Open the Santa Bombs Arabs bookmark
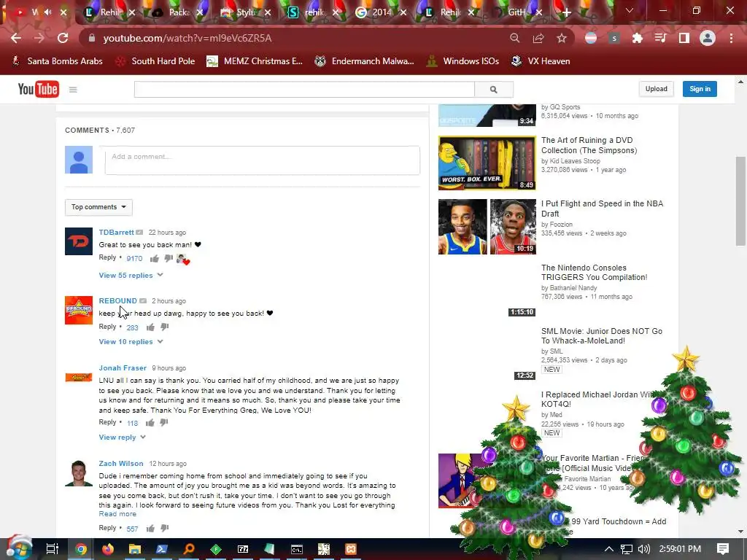 point(57,61)
